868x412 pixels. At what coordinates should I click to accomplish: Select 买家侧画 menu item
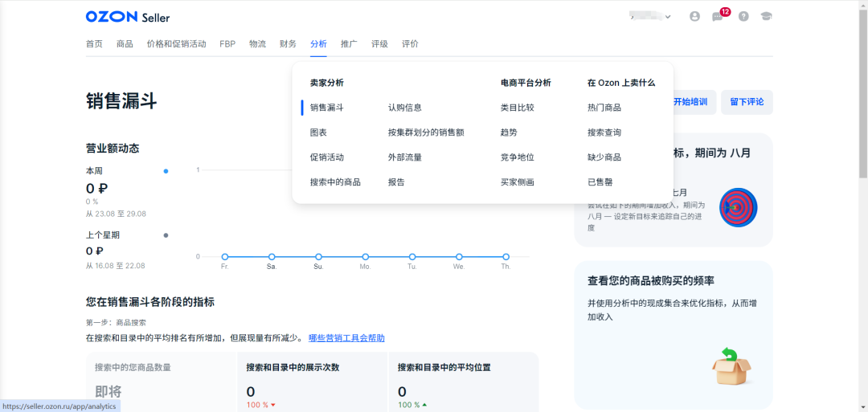(518, 182)
